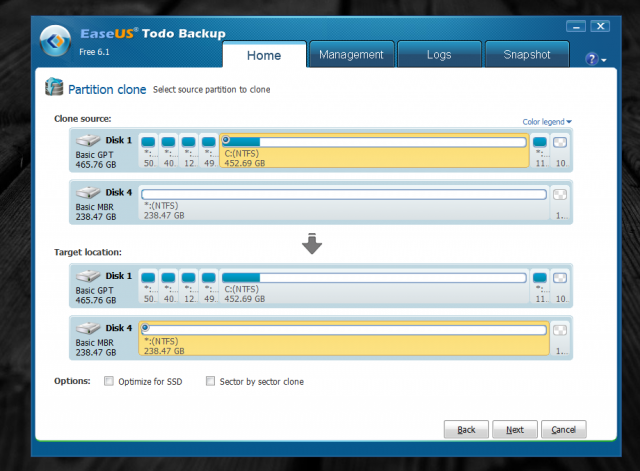Screen dimensions: 640x471
Task: Click Disk 1 drive icon in Target location
Action: coord(88,276)
